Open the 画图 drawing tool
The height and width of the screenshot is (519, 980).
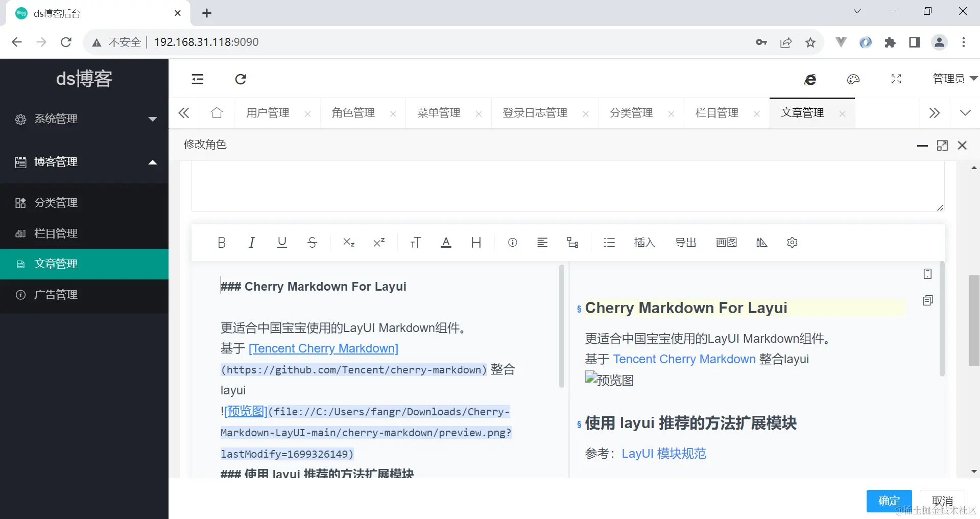(x=726, y=243)
